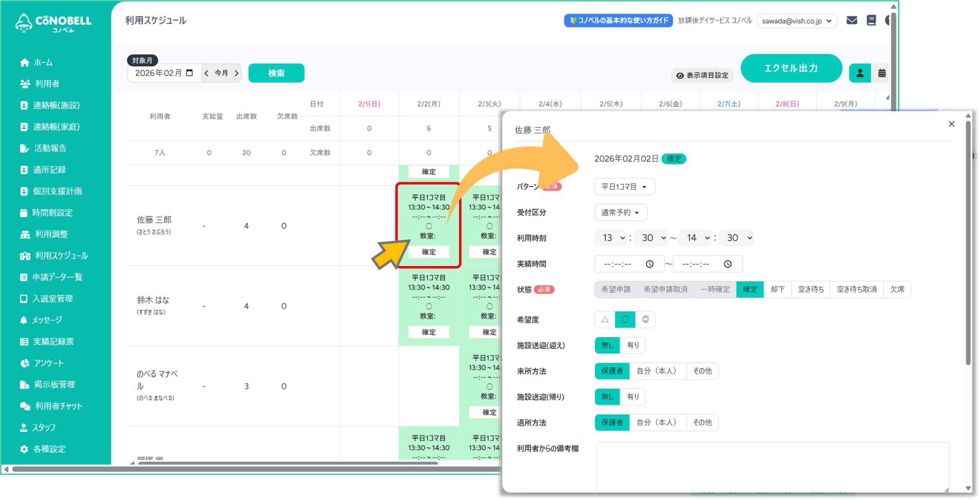The height and width of the screenshot is (500, 980).
Task: Open 利用調整 in sidebar
Action: tap(51, 234)
